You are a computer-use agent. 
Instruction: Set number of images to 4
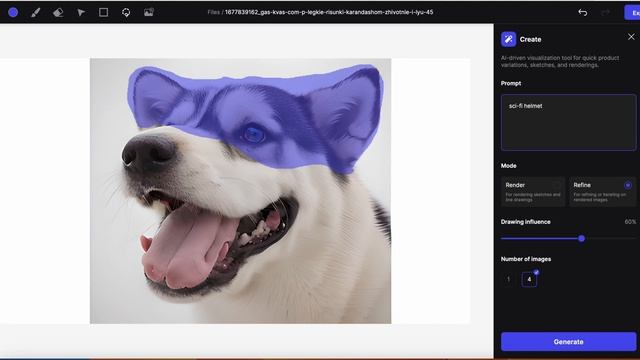click(x=529, y=279)
